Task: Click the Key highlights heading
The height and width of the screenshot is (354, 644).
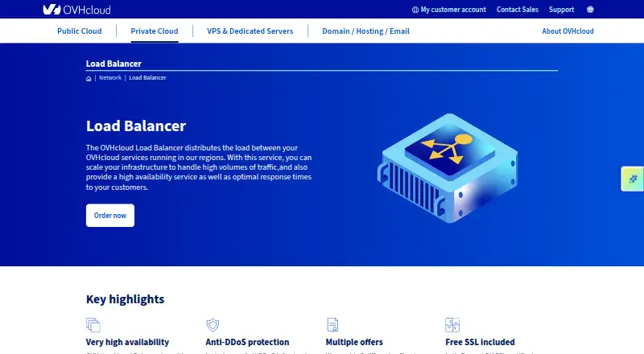Action: [x=126, y=299]
